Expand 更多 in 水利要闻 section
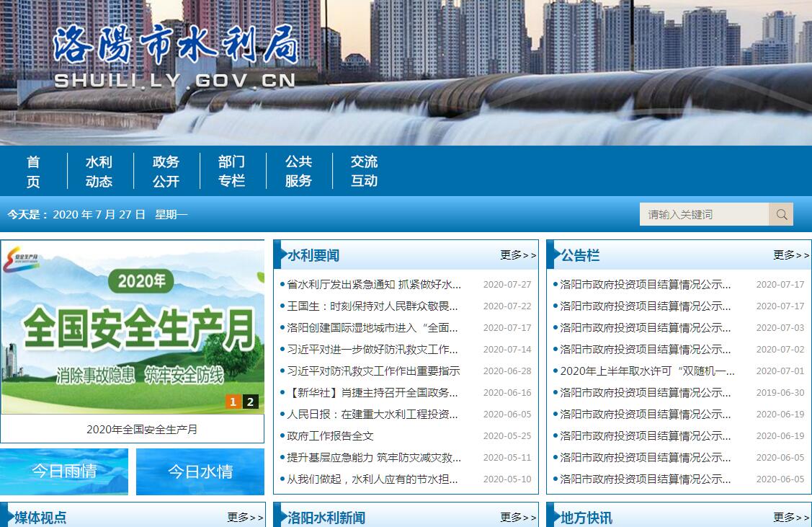 (518, 255)
